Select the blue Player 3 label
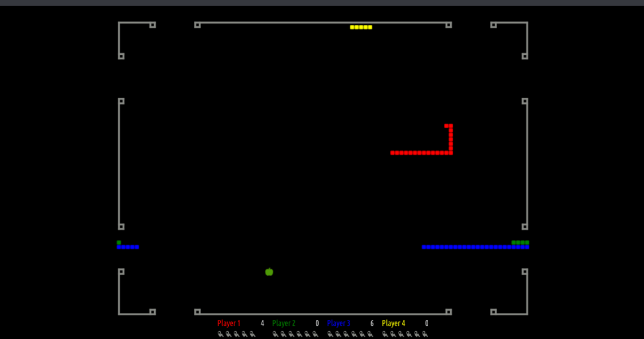This screenshot has height=339, width=644. 338,324
